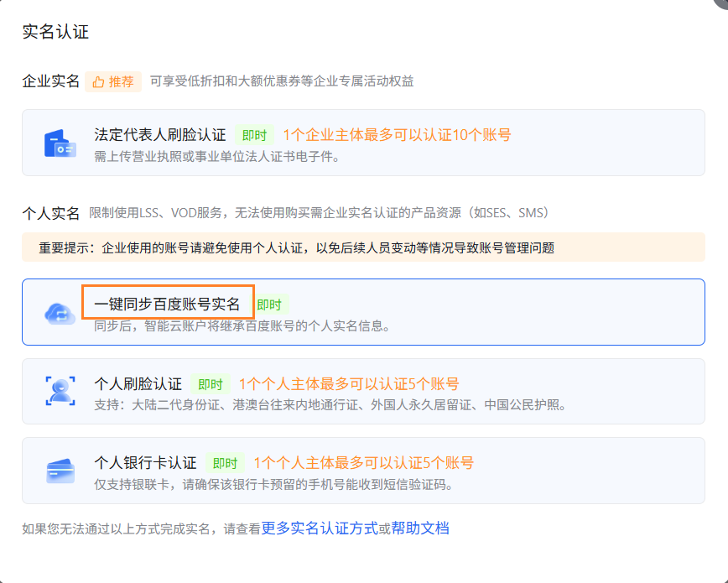Click 1个个人主体最多可以认证5个账号 in bank card

click(x=364, y=463)
